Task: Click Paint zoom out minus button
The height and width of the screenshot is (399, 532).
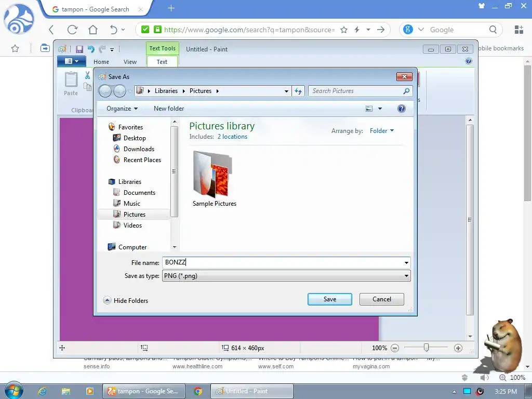Action: pyautogui.click(x=395, y=348)
